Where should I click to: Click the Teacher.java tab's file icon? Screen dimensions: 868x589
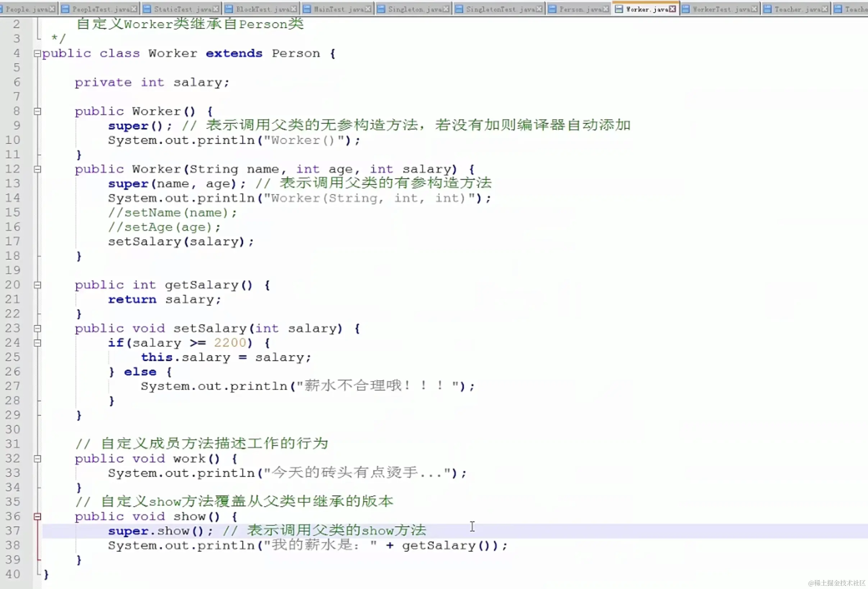[x=767, y=9]
